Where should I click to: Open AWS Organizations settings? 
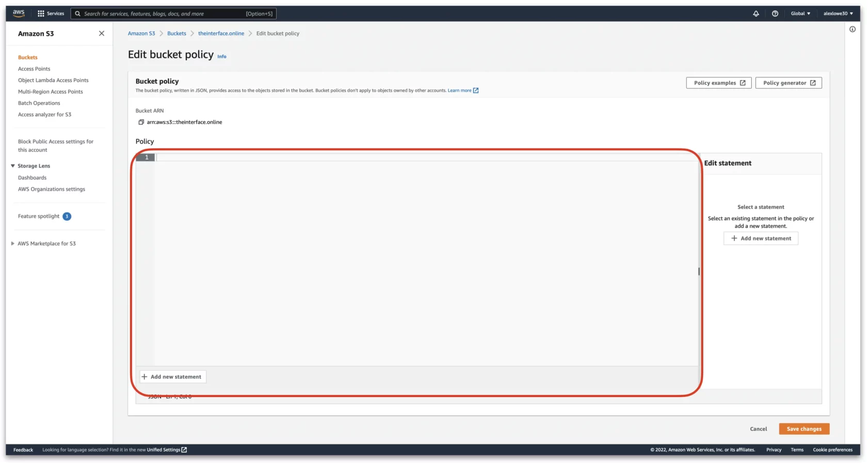click(x=52, y=189)
